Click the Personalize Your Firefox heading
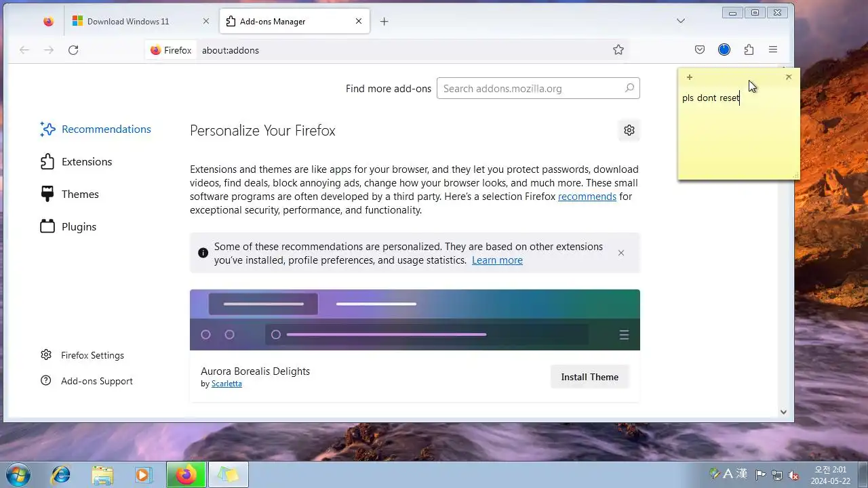This screenshot has height=488, width=868. pos(262,131)
